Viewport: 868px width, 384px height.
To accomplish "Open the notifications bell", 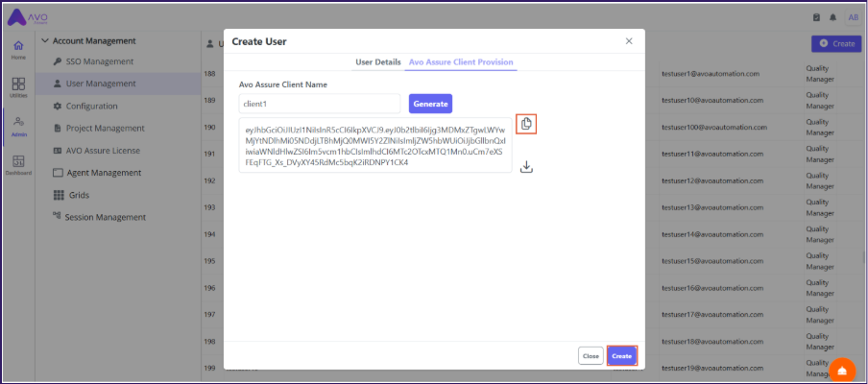I will pyautogui.click(x=832, y=17).
